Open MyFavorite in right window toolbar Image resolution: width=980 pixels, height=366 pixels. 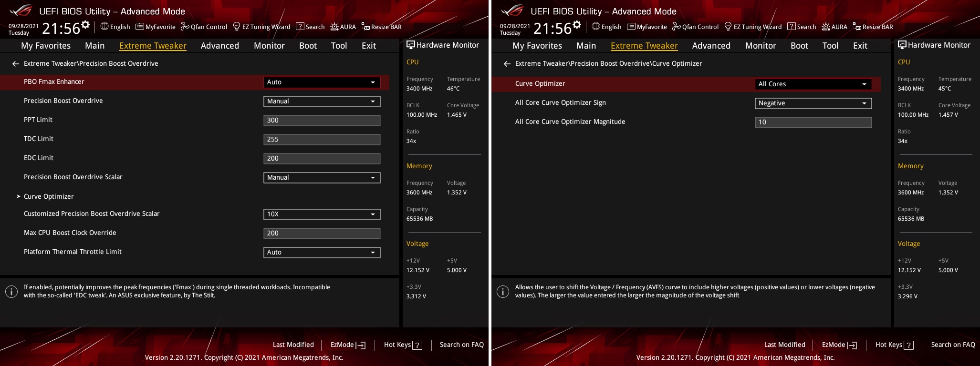[647, 27]
